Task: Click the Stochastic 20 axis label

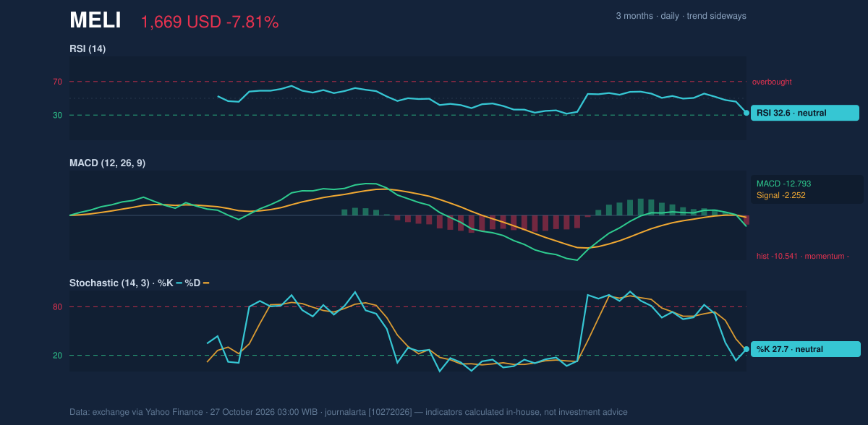Action: [x=57, y=355]
